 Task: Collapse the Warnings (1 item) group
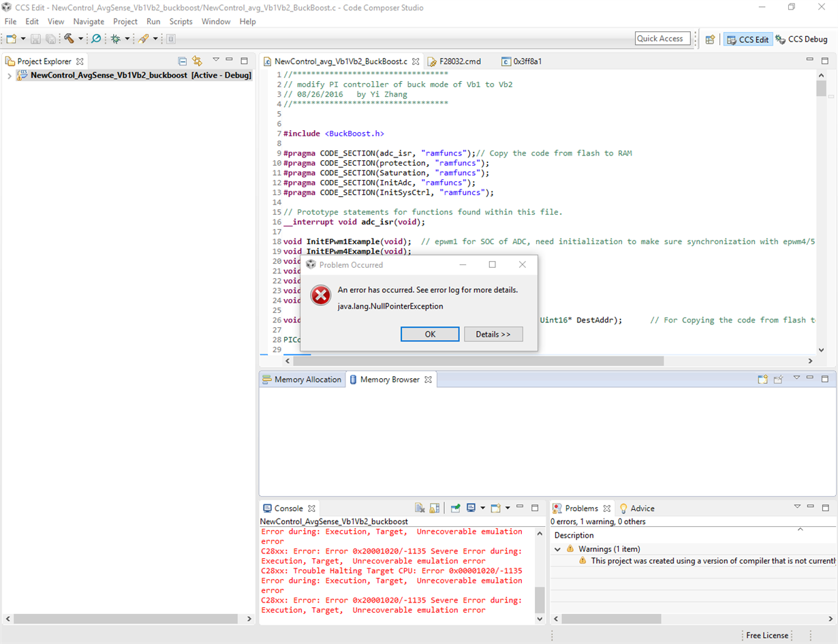click(558, 549)
